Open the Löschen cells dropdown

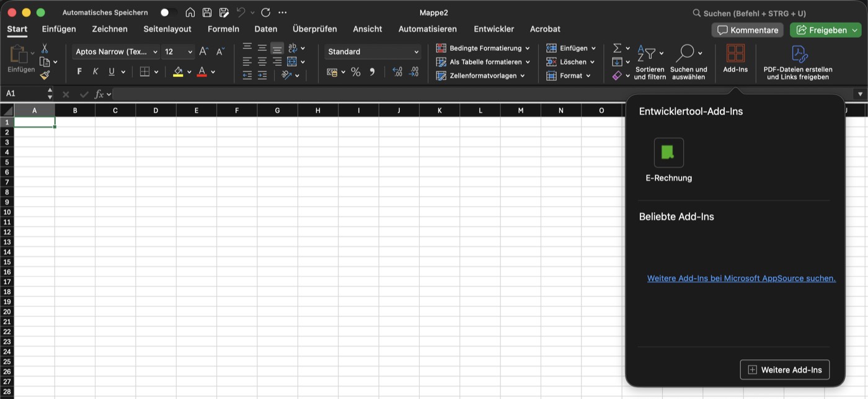570,61
